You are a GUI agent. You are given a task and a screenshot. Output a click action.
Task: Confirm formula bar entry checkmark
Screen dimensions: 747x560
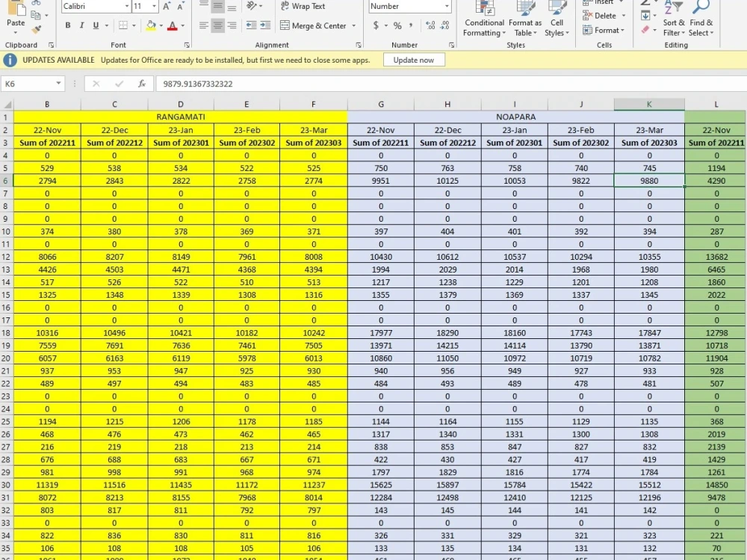pyautogui.click(x=119, y=84)
